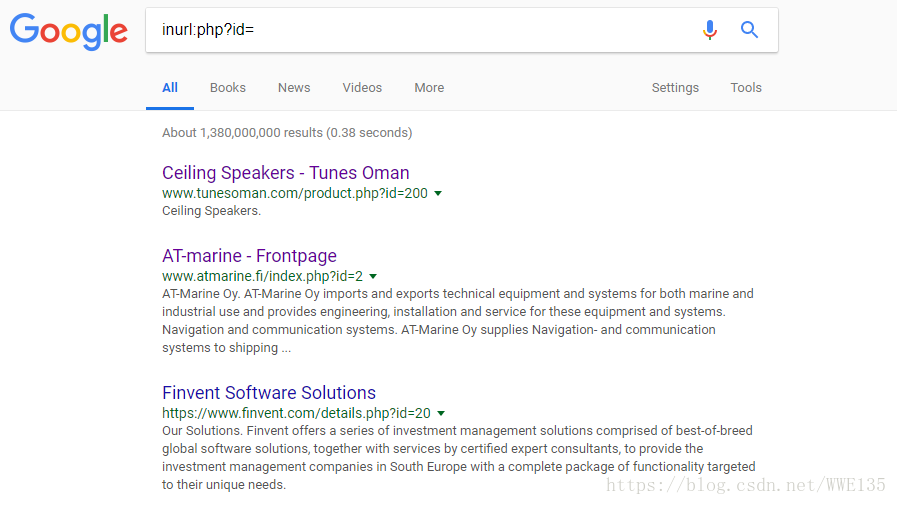Start voice search with microphone icon
This screenshot has width=897, height=505.
click(710, 30)
